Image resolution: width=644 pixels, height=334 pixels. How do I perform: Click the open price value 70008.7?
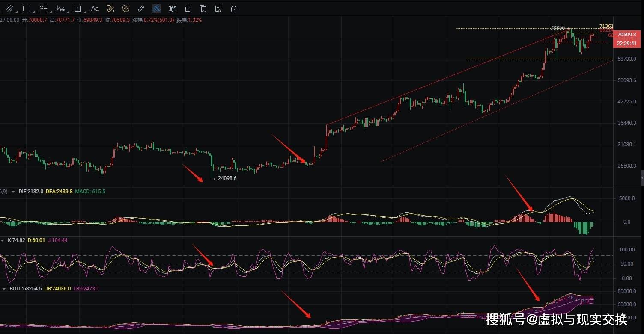click(x=38, y=20)
